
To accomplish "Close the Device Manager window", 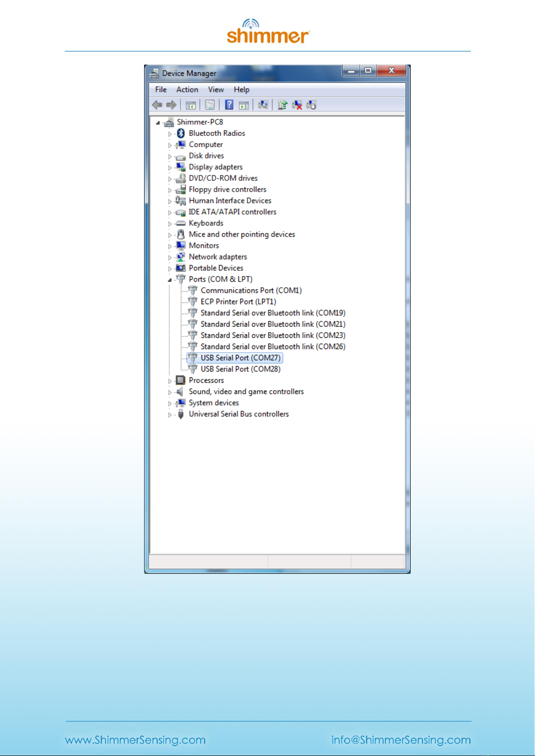I will click(391, 71).
